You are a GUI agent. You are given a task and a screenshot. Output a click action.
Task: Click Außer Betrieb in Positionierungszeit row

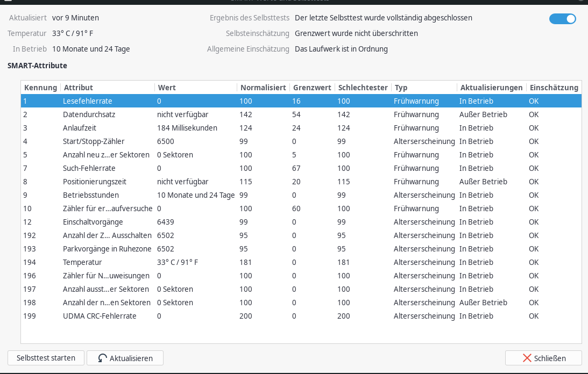(483, 182)
